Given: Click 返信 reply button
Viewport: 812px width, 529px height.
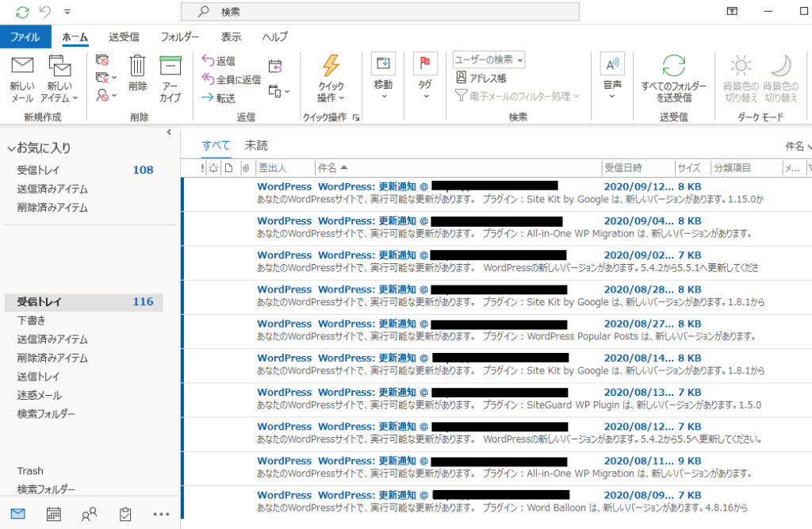Looking at the screenshot, I should [219, 60].
